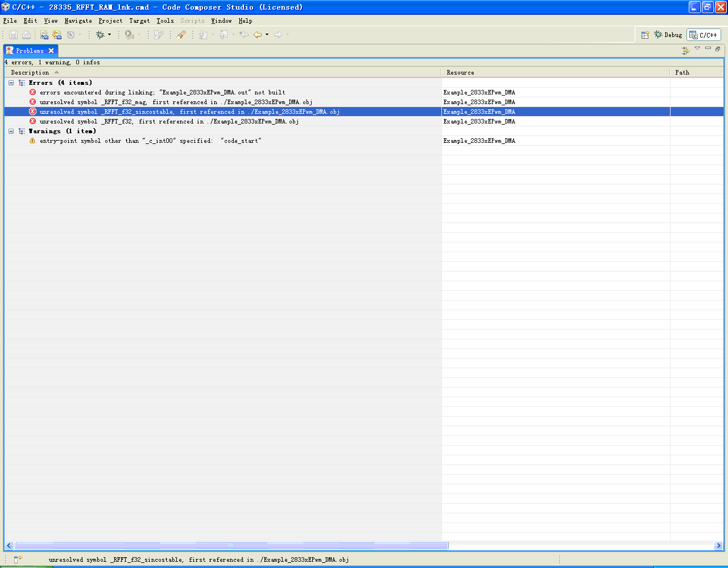The height and width of the screenshot is (568, 728).
Task: Click the Save toolbar icon
Action: (14, 35)
